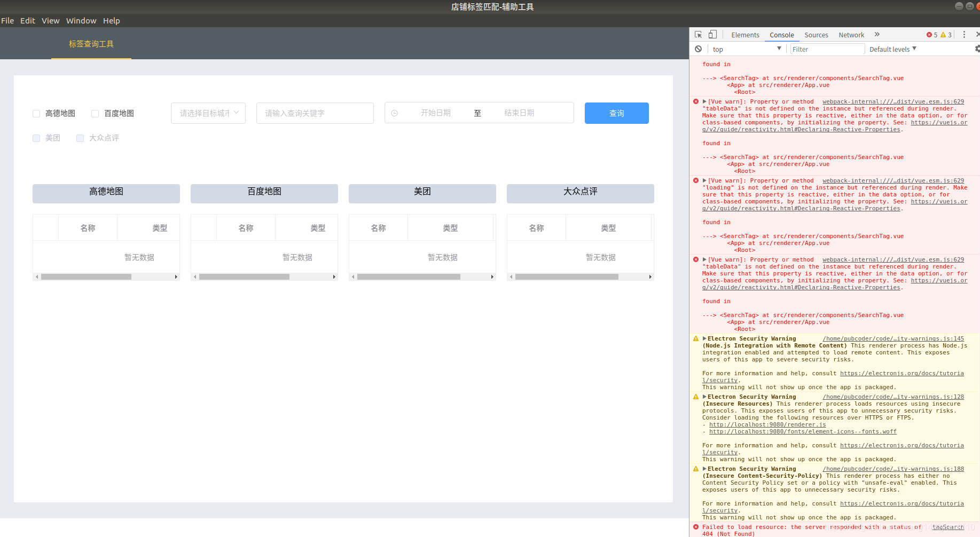Open the Edit menu
Screen dimensions: 980x537
point(28,21)
